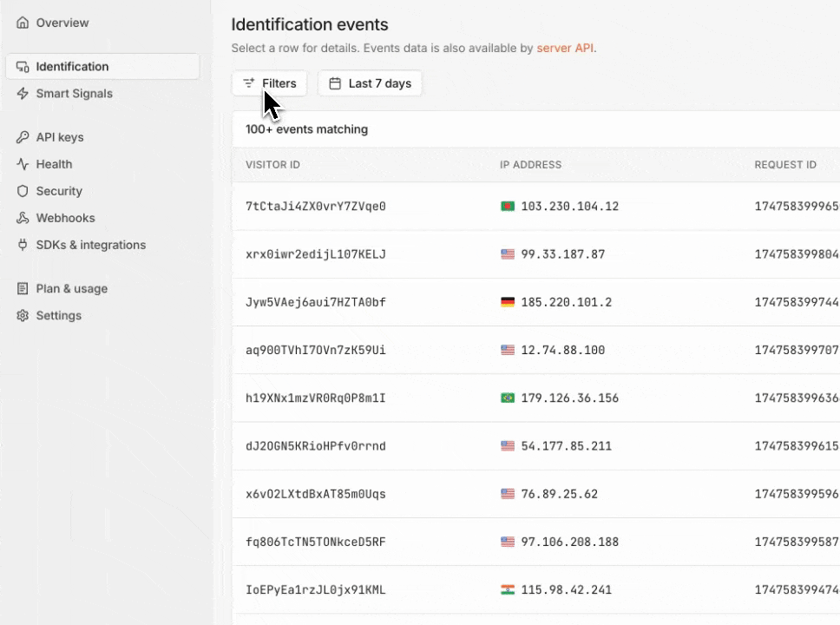Viewport: 840px width, 625px height.
Task: Open the Last 7 days date range dropdown
Action: click(370, 83)
